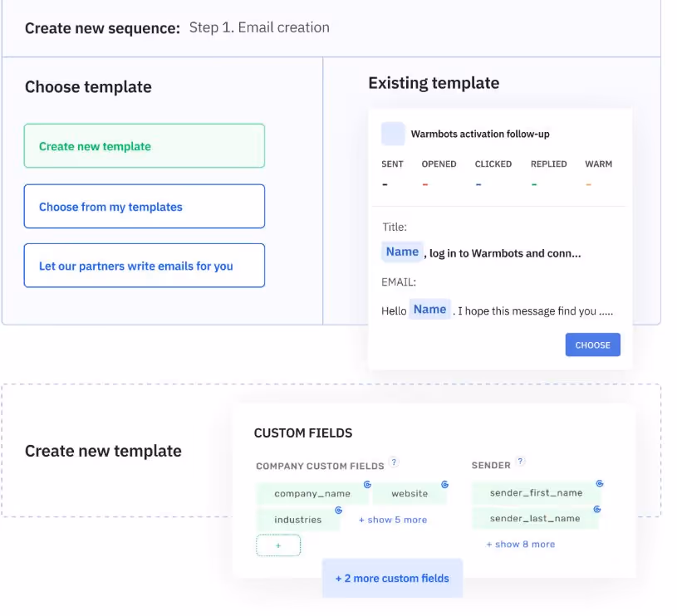The image size is (677, 616).
Task: Click the copy icon on company_name field
Action: click(366, 483)
